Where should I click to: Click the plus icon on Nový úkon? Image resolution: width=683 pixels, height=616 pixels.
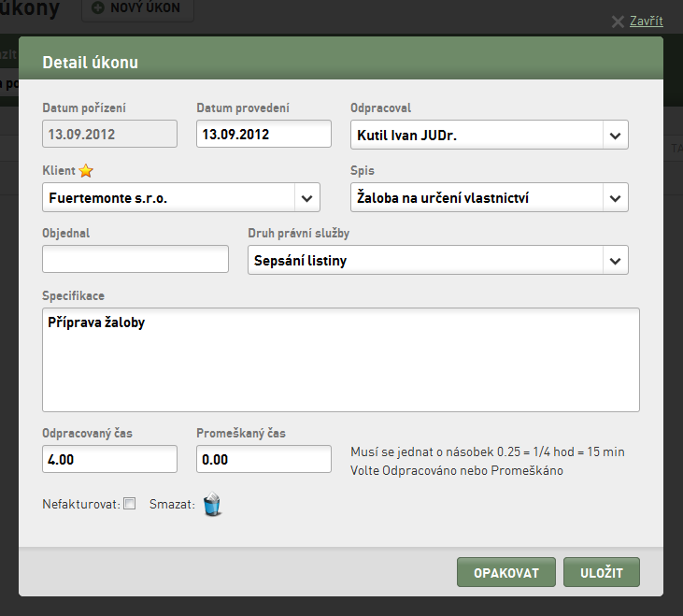(x=98, y=7)
